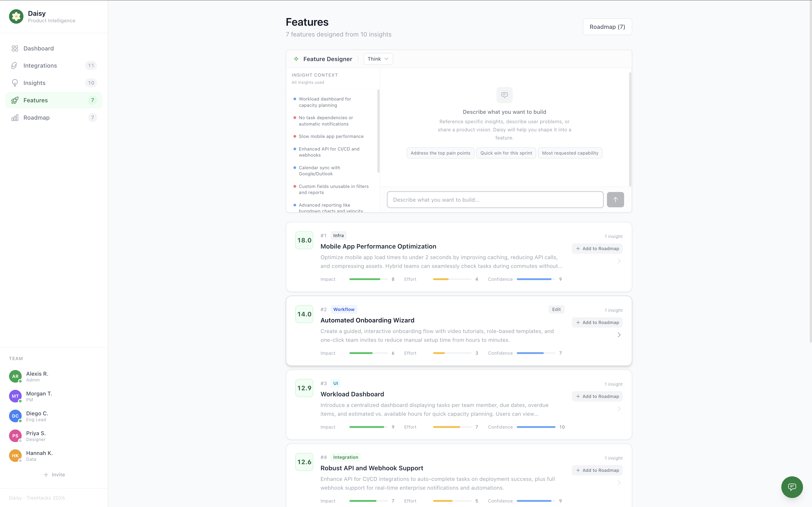Click Edit on Automated Onboarding Wizard
The height and width of the screenshot is (507, 812).
point(556,310)
